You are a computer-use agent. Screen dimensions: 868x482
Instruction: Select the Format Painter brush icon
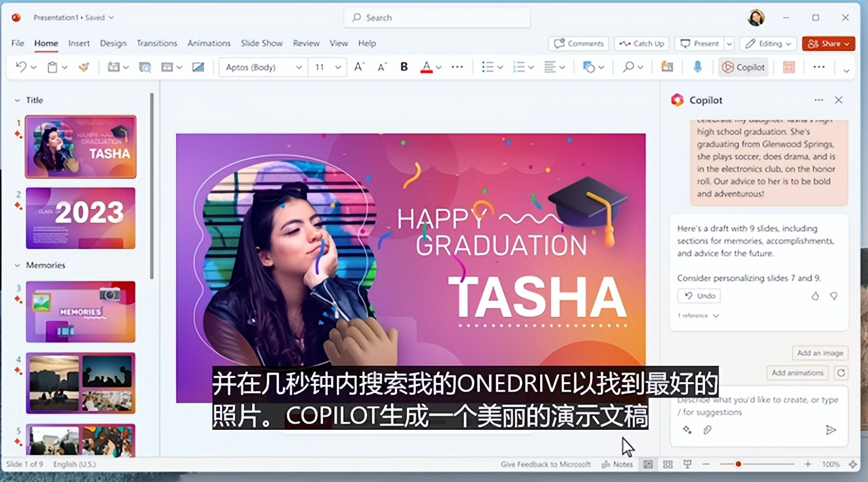[83, 67]
